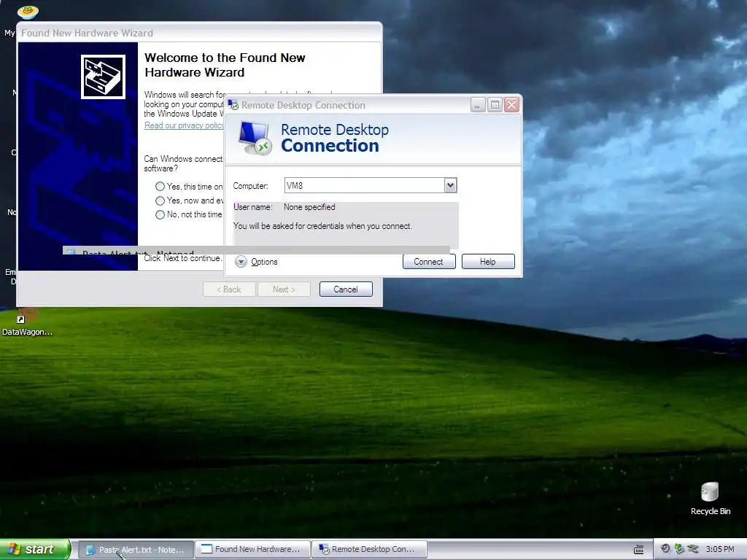Open the 'Read our privacy policy' link
The height and width of the screenshot is (560, 747).
pos(183,125)
